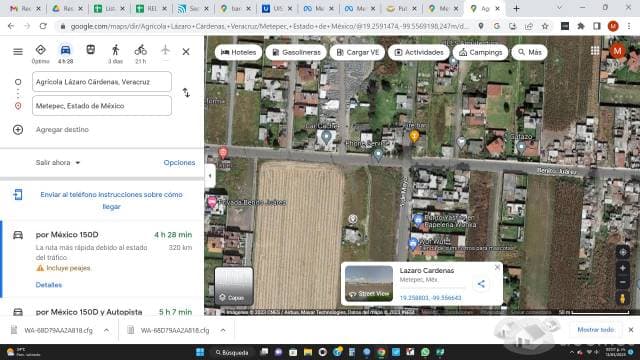Swap origin and destination
Viewport: 640px width, 360px height.
click(186, 93)
